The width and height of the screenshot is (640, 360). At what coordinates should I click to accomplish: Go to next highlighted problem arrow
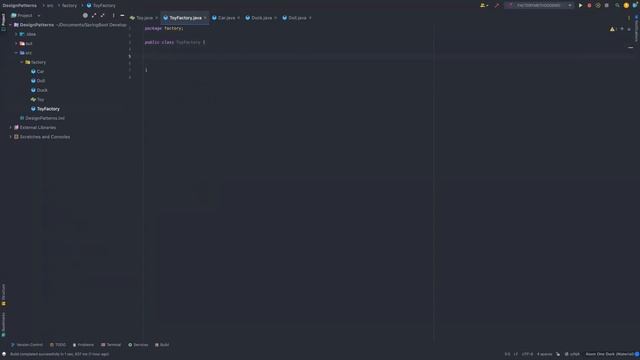pyautogui.click(x=629, y=29)
